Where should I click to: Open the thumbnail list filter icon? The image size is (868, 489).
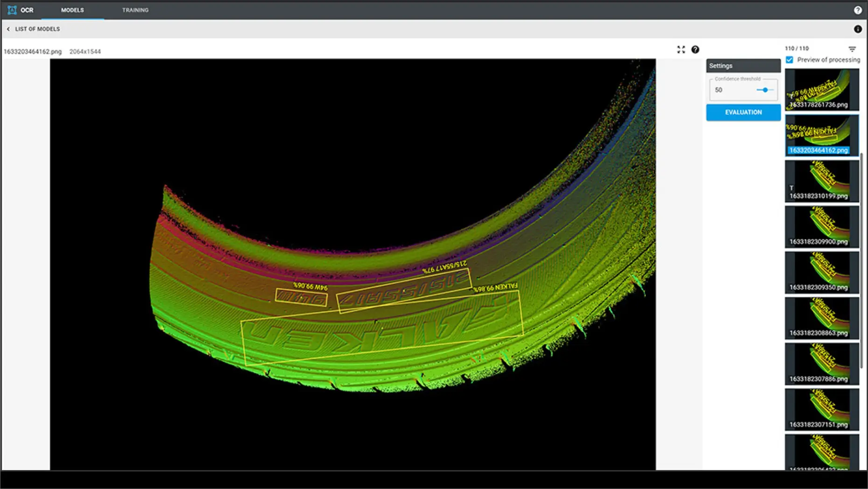coord(852,49)
